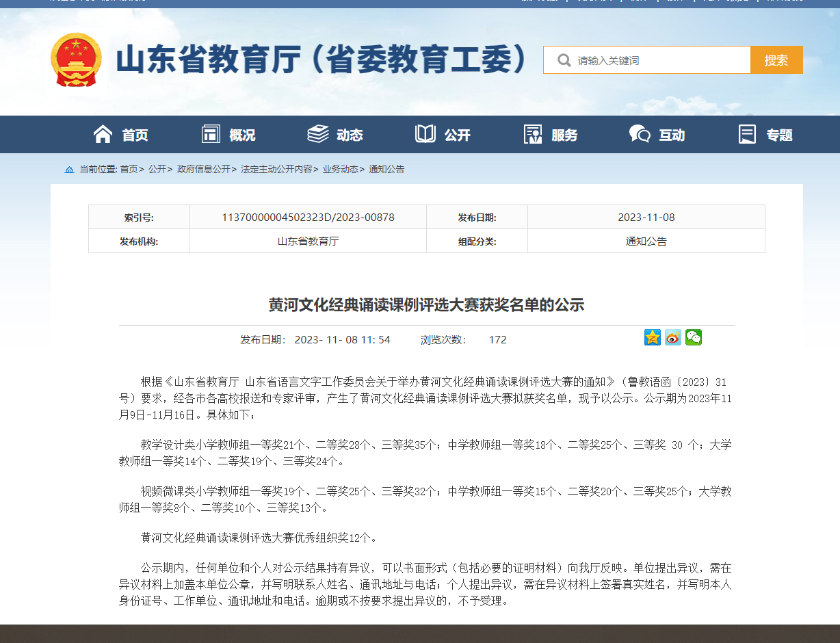Click the 服务 checklist icon in navigation
840x643 pixels.
click(x=533, y=134)
